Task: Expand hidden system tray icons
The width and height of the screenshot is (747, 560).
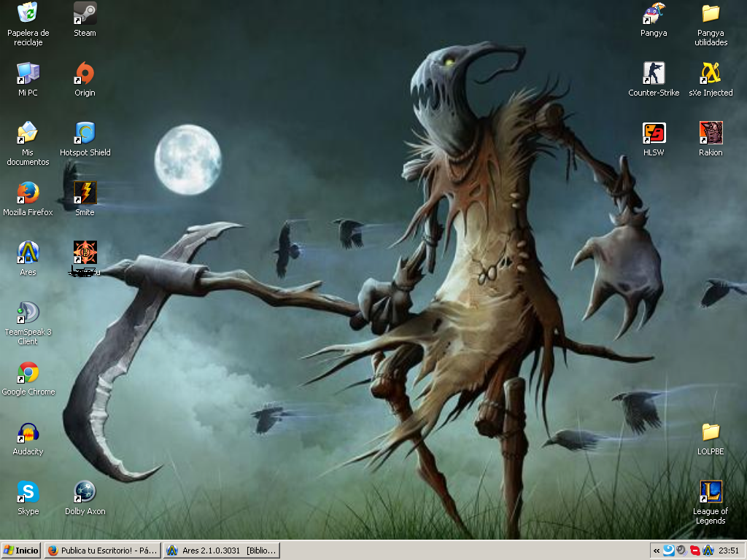Action: 657,551
